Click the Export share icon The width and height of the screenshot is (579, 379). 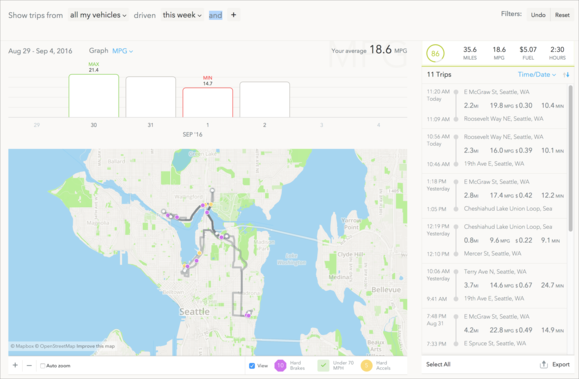pyautogui.click(x=544, y=365)
